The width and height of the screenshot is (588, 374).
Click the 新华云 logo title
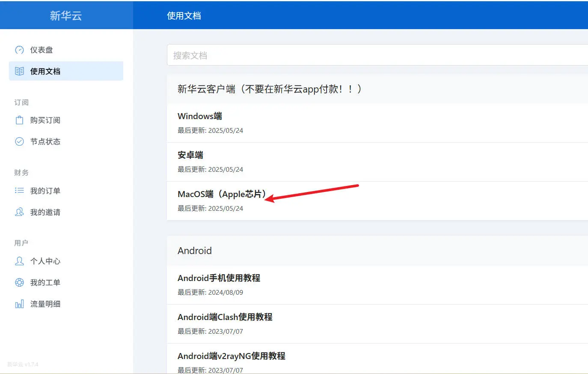tap(66, 15)
